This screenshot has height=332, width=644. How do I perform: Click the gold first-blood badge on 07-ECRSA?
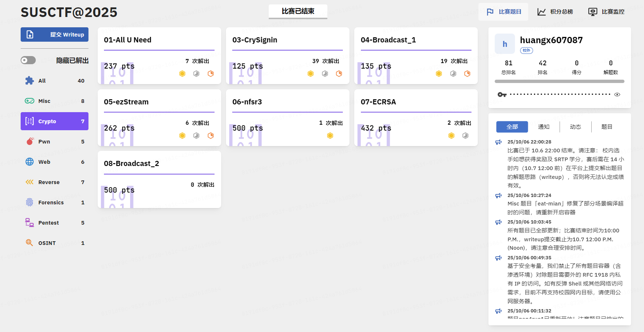(451, 136)
